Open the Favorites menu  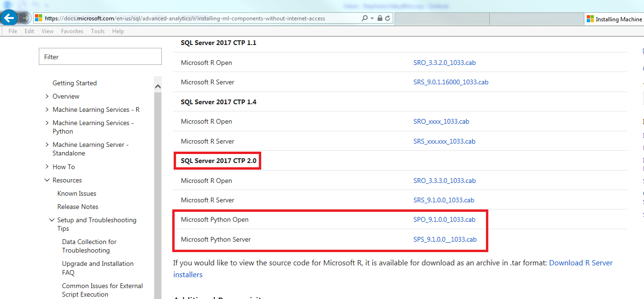point(72,31)
